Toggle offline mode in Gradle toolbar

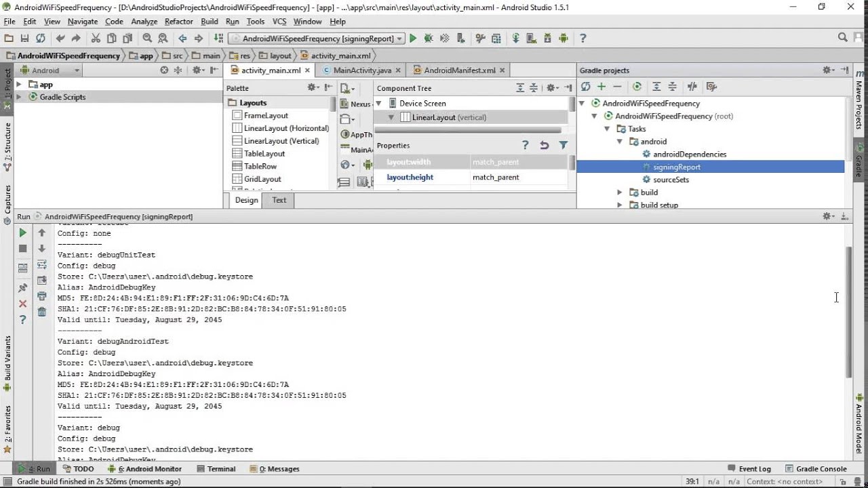[x=692, y=87]
